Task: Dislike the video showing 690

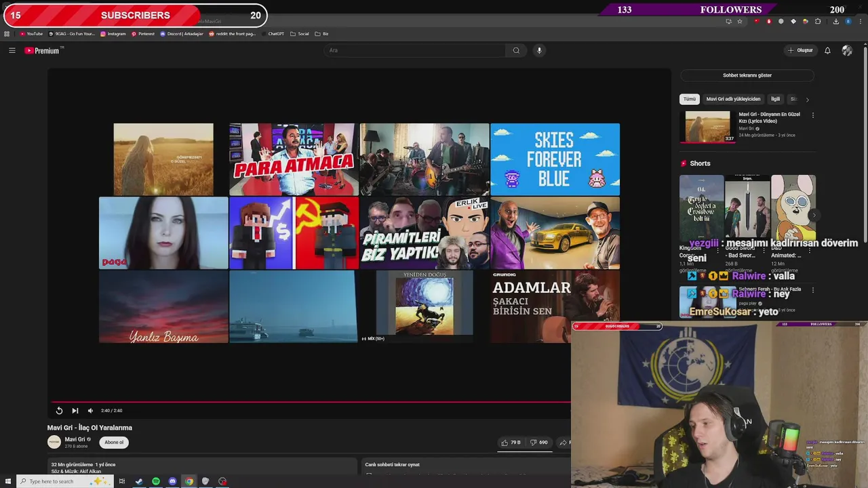Action: pos(538,443)
